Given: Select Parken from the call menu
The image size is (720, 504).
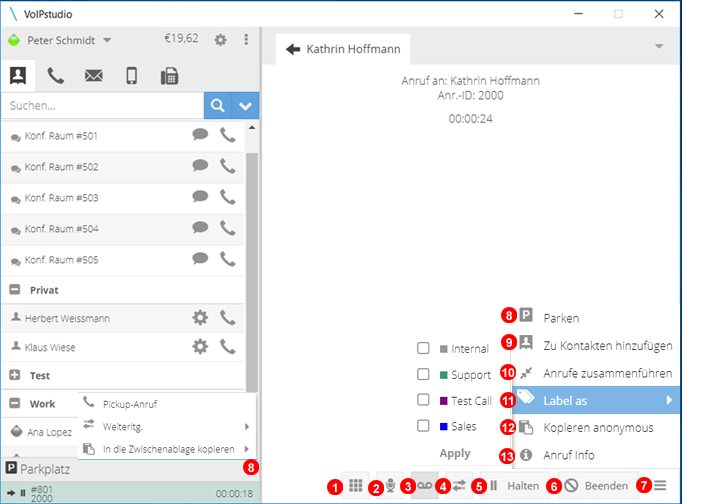Looking at the screenshot, I should [x=561, y=318].
